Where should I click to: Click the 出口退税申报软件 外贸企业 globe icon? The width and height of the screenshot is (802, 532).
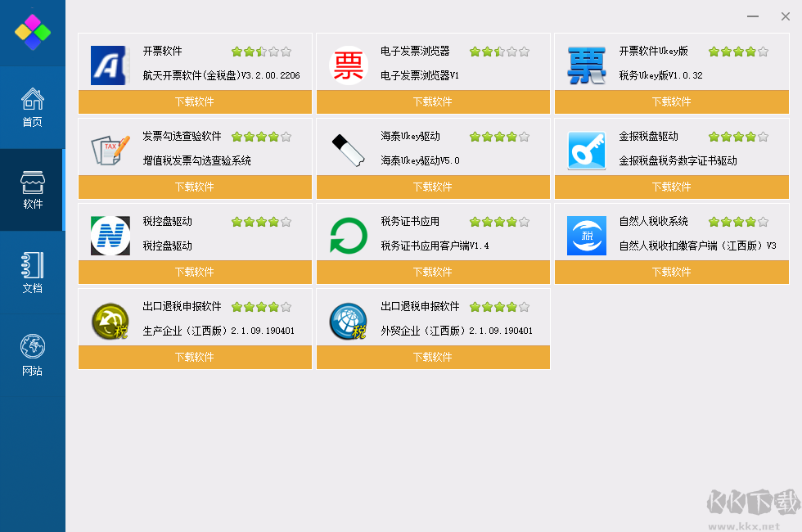pyautogui.click(x=348, y=320)
